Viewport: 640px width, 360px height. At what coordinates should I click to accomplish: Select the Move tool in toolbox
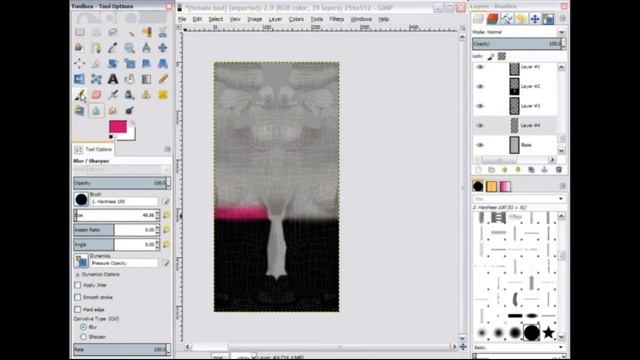(163, 48)
